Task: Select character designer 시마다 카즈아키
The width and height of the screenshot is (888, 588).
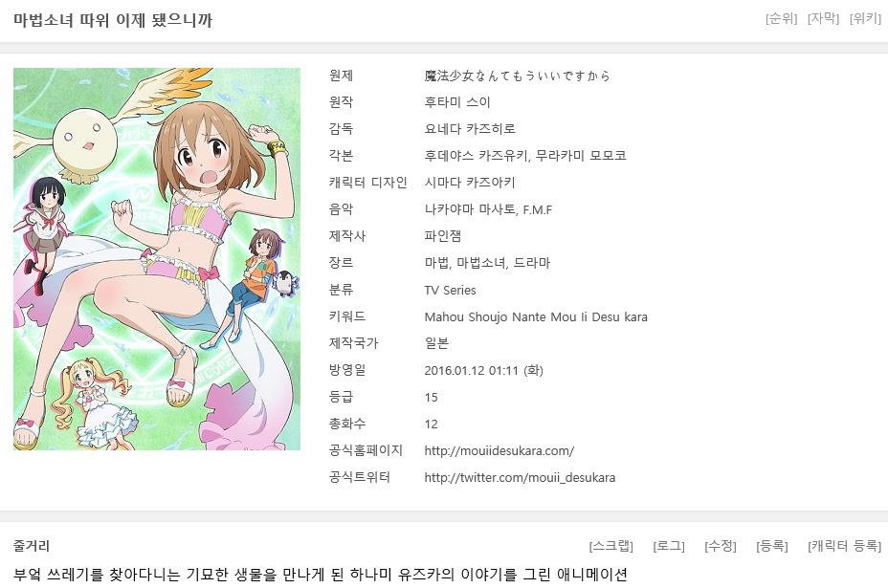Action: click(x=470, y=183)
